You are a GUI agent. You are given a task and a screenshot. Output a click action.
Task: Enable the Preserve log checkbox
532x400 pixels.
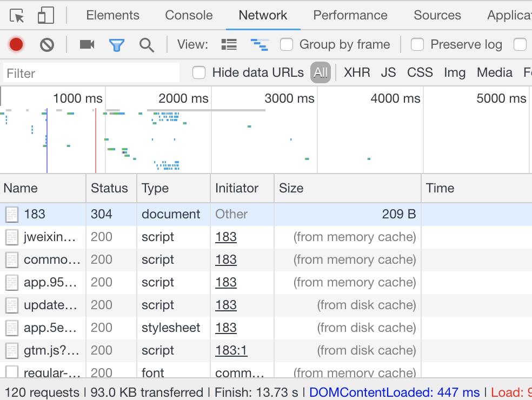[417, 44]
